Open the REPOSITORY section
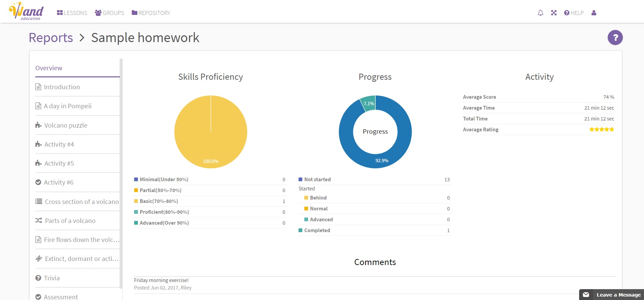 (x=151, y=13)
